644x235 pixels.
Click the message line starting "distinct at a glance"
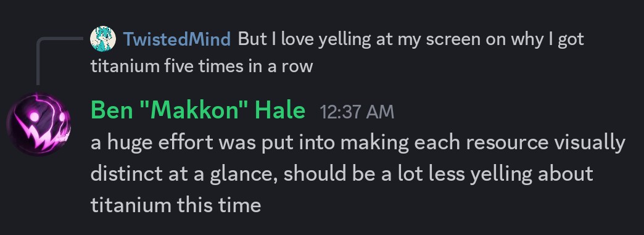[x=342, y=174]
